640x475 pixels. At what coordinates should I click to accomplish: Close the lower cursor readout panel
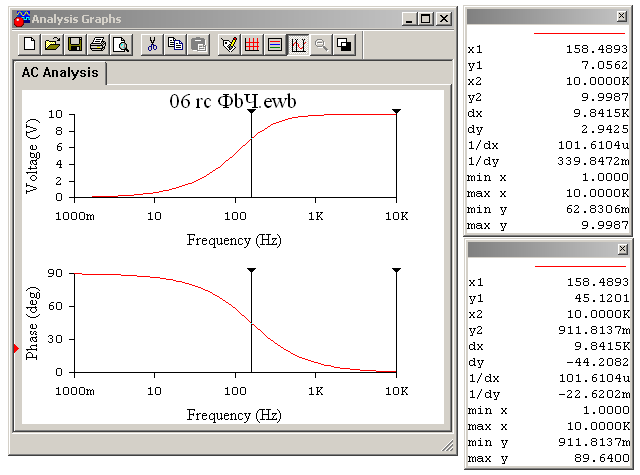point(622,249)
